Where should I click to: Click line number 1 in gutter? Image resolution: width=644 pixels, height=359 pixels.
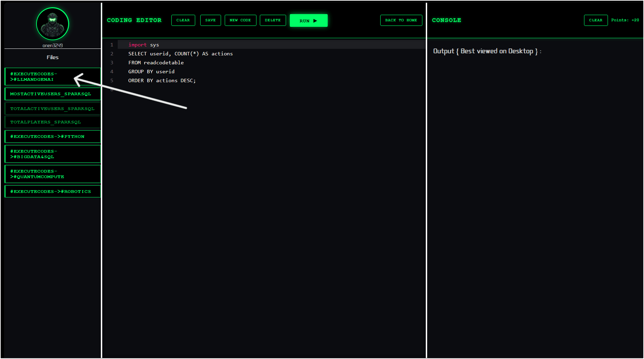(112, 45)
